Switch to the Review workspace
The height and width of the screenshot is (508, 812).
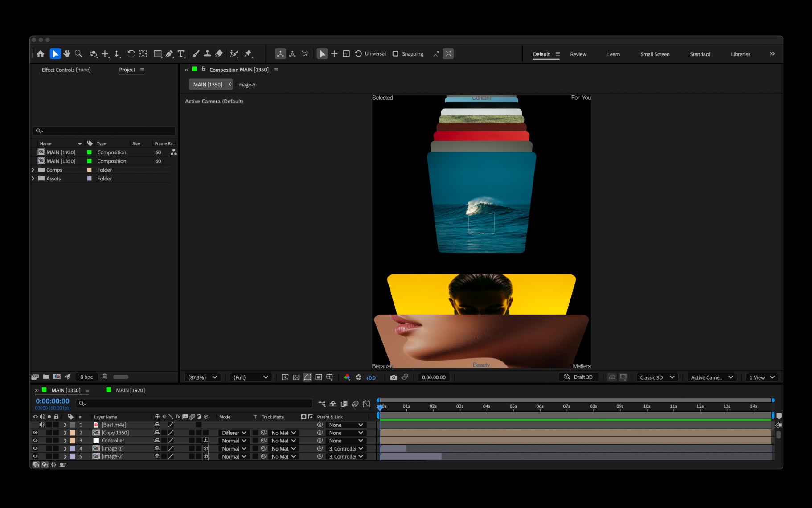click(x=578, y=54)
